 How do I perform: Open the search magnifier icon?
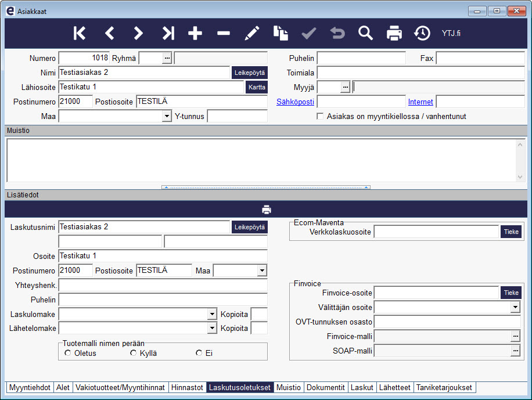365,33
